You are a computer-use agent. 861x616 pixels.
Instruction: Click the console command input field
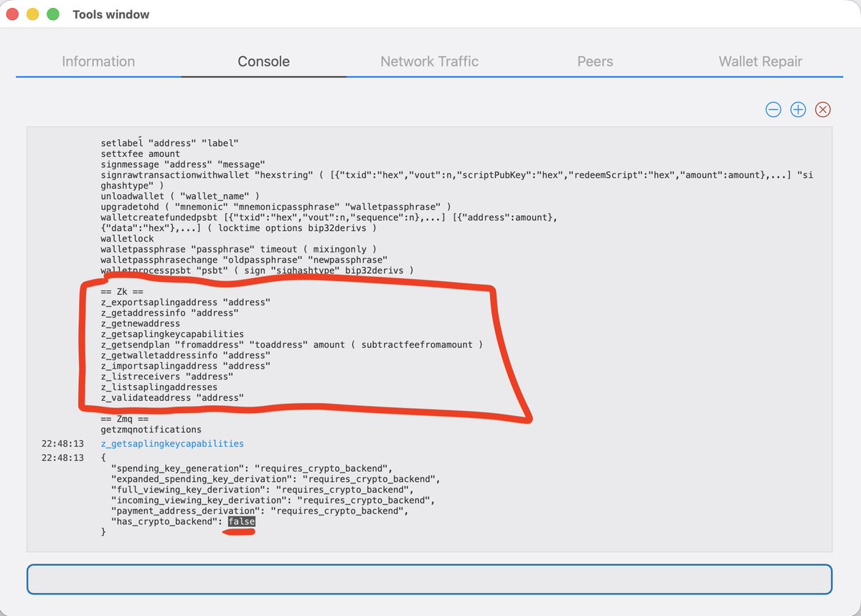pyautogui.click(x=430, y=579)
